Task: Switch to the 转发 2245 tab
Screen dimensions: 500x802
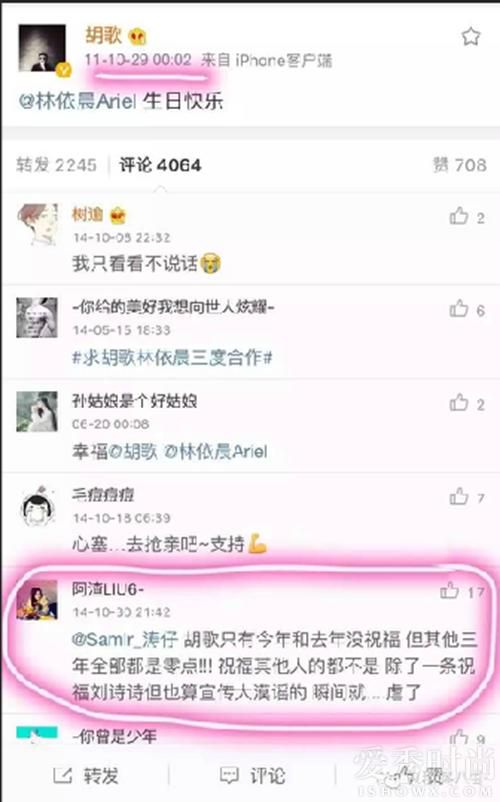Action: click(x=56, y=165)
